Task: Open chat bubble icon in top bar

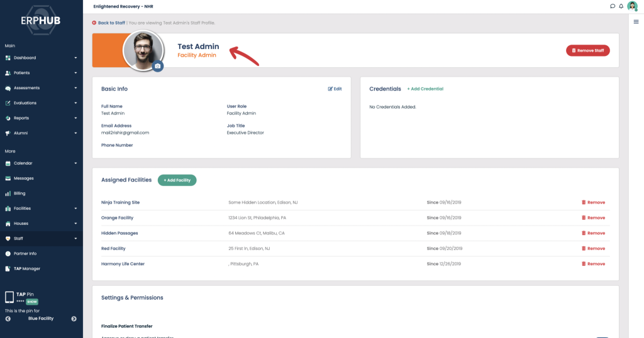Action: pos(613,6)
